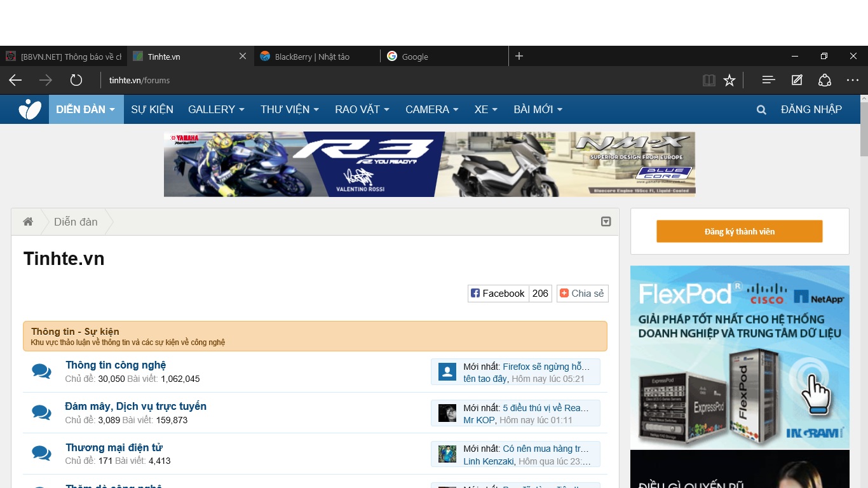Click the BBVN.NET tab favicon

(x=11, y=56)
